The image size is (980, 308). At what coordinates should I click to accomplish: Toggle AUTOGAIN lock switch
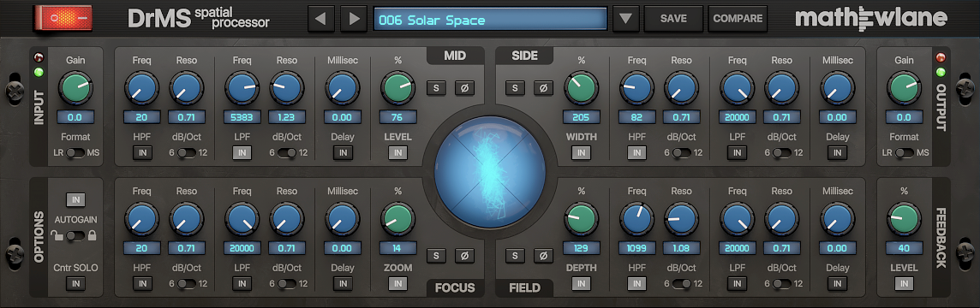pyautogui.click(x=75, y=235)
